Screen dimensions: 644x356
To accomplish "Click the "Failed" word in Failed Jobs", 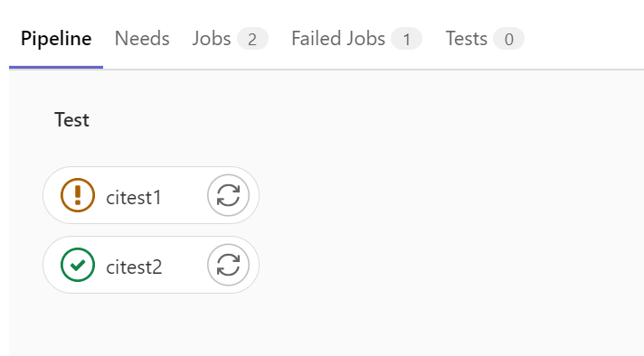I will click(316, 39).
